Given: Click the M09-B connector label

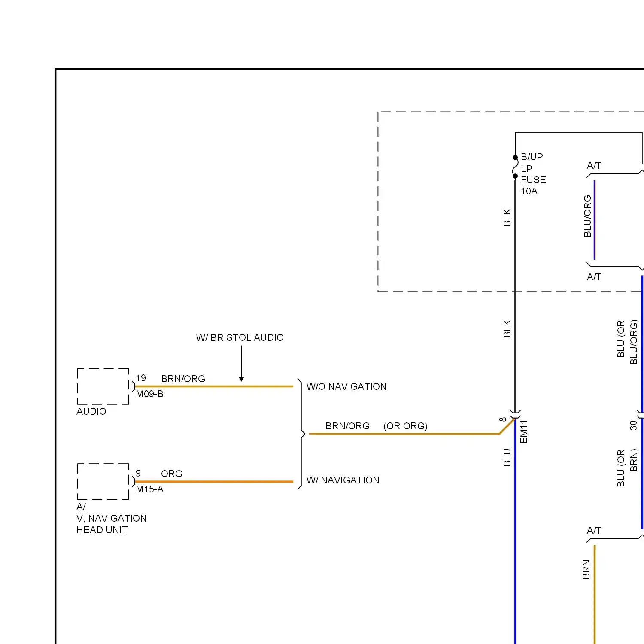Looking at the screenshot, I should [149, 394].
